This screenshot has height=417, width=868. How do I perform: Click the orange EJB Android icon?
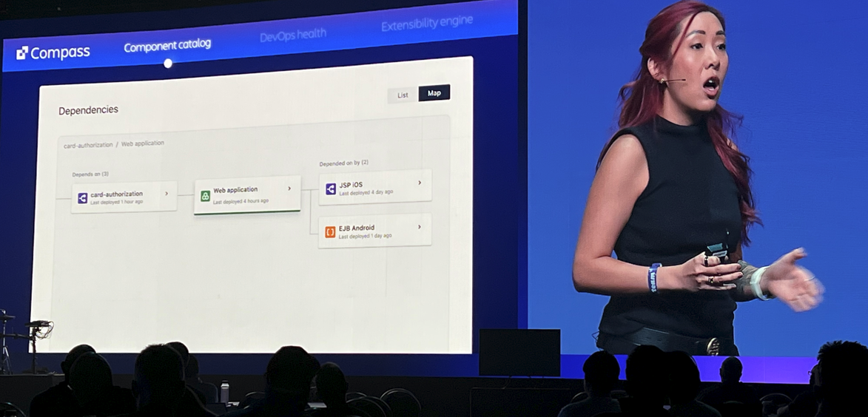click(x=330, y=232)
